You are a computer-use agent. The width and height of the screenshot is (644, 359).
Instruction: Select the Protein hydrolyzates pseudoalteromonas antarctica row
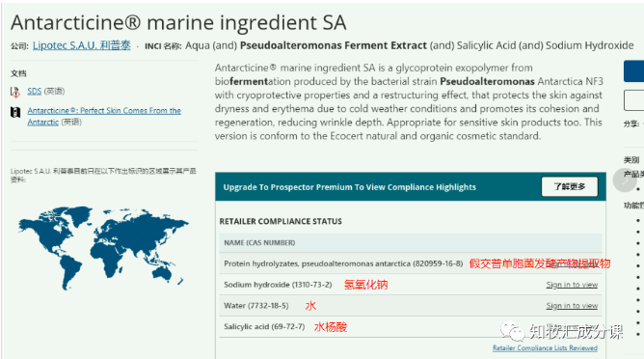point(411,263)
